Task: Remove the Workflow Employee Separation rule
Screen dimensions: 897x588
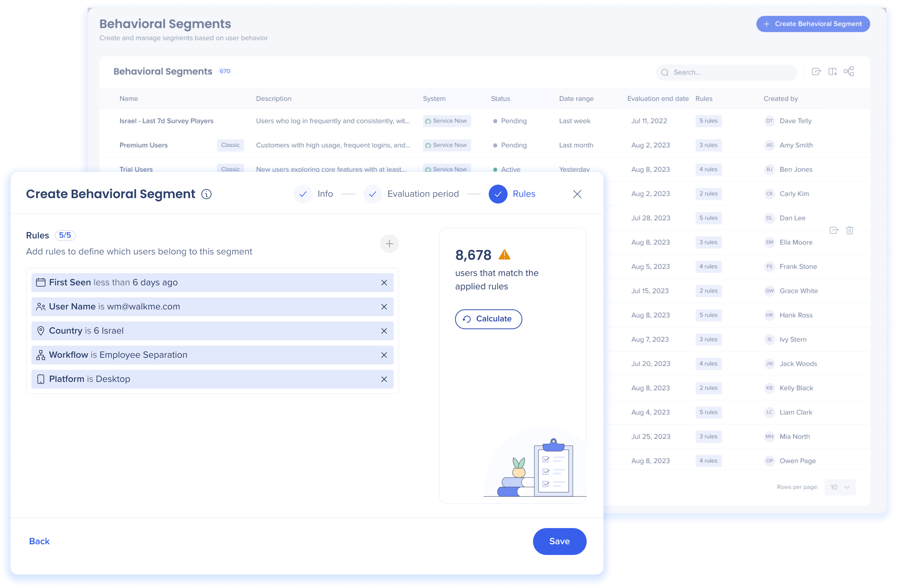Action: pyautogui.click(x=384, y=355)
